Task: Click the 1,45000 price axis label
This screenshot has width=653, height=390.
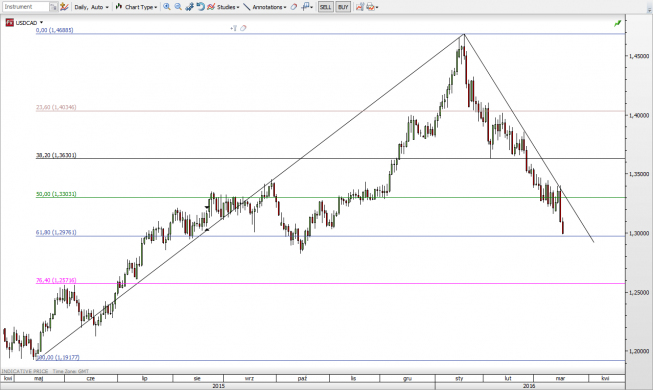Action: 639,56
